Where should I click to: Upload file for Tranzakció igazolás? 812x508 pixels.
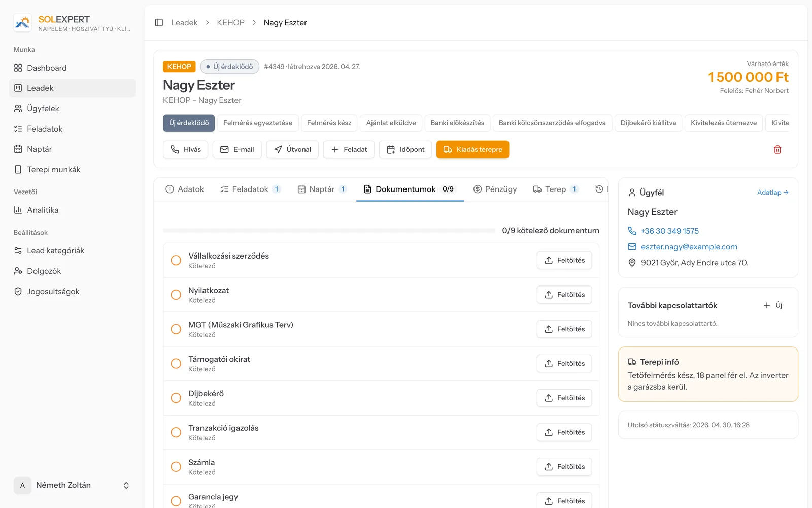point(564,432)
